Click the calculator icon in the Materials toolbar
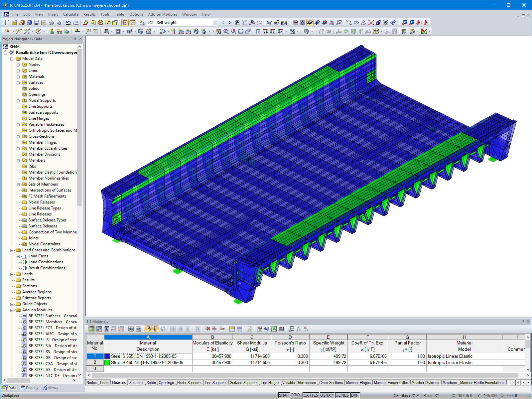532x399 pixels. (x=281, y=329)
